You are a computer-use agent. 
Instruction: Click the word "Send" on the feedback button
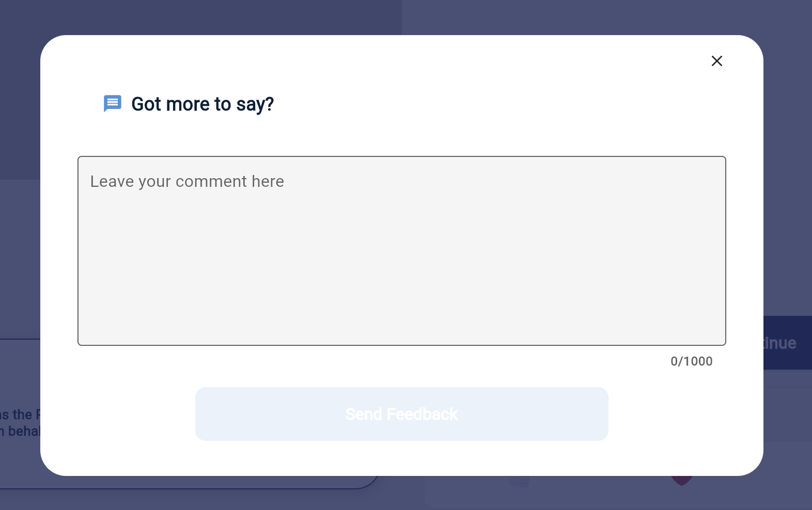pos(364,414)
